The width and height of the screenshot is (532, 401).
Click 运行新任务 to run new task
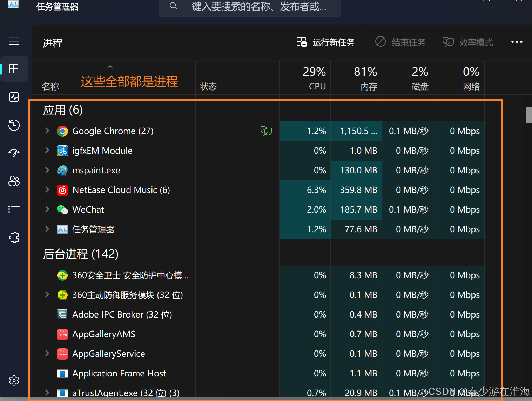[x=325, y=42]
